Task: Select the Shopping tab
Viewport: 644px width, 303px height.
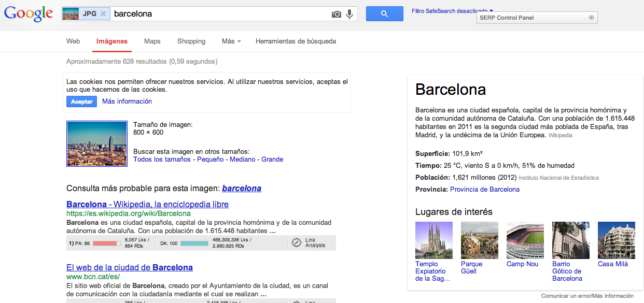Action: click(x=191, y=41)
